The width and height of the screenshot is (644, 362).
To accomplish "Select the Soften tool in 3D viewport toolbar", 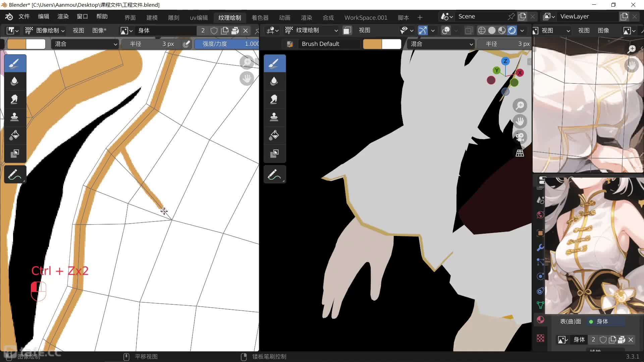I will 274,81.
